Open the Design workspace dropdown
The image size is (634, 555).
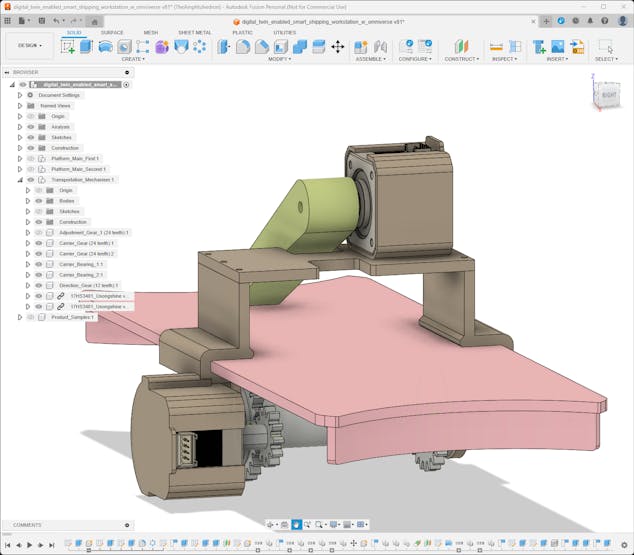pyautogui.click(x=29, y=45)
